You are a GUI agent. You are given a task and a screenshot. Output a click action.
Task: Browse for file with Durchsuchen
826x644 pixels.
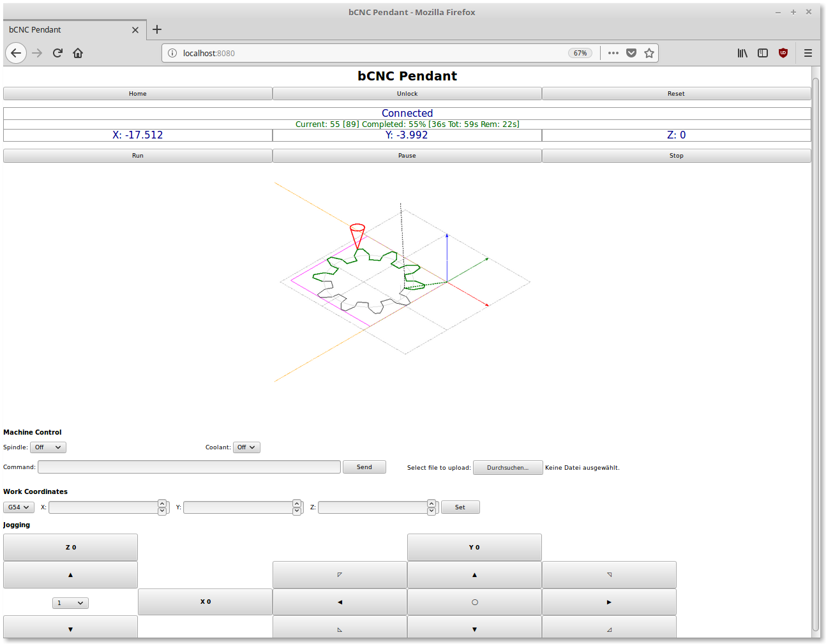click(x=508, y=468)
